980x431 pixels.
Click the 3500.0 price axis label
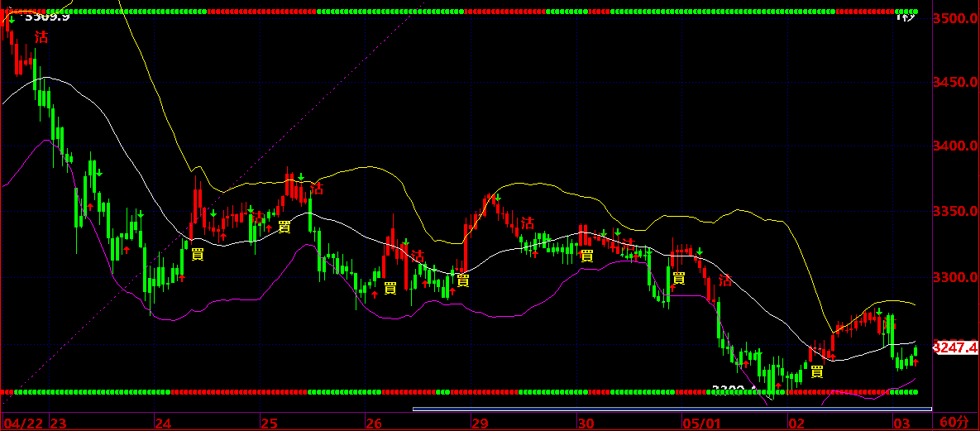(954, 19)
